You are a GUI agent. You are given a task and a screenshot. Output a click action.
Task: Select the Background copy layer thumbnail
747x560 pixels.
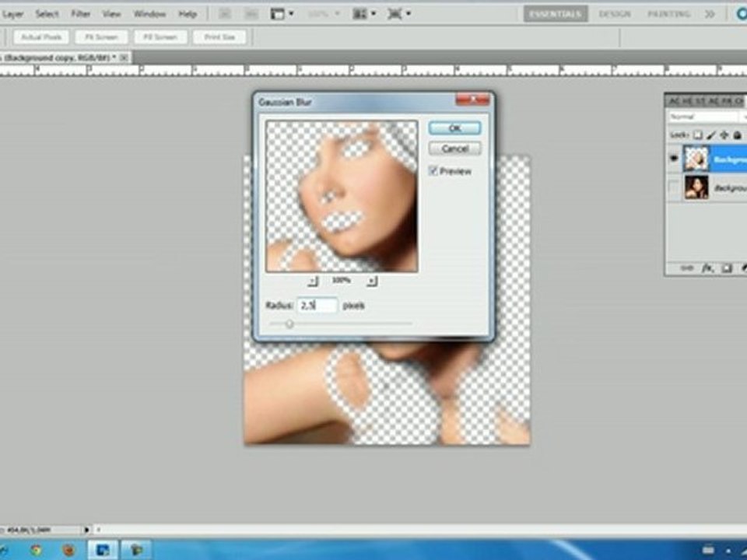(696, 159)
